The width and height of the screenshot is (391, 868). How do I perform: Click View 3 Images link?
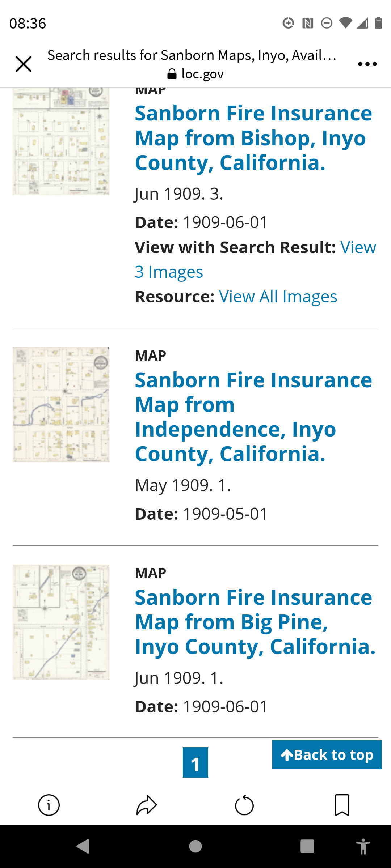point(255,260)
